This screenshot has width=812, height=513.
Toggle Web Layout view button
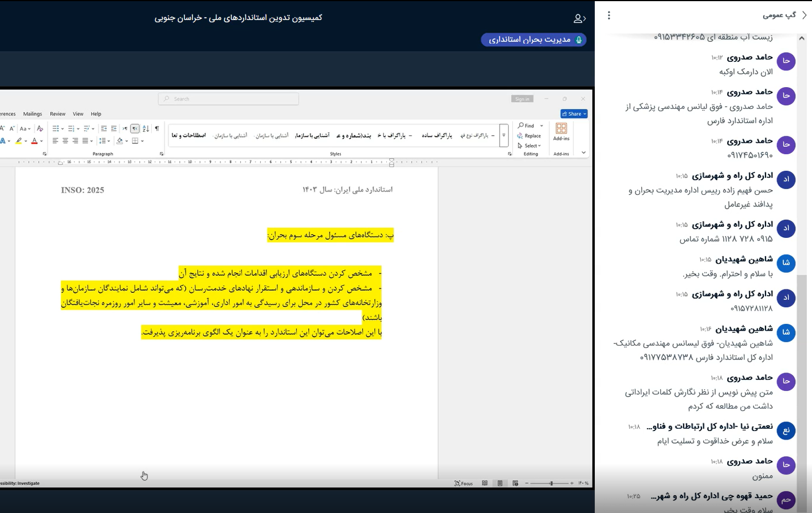tap(516, 483)
